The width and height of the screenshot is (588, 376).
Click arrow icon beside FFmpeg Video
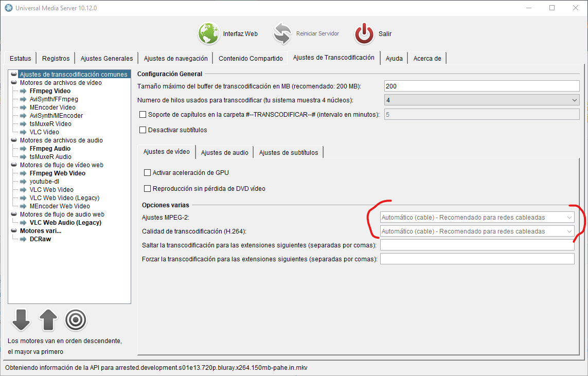point(23,91)
